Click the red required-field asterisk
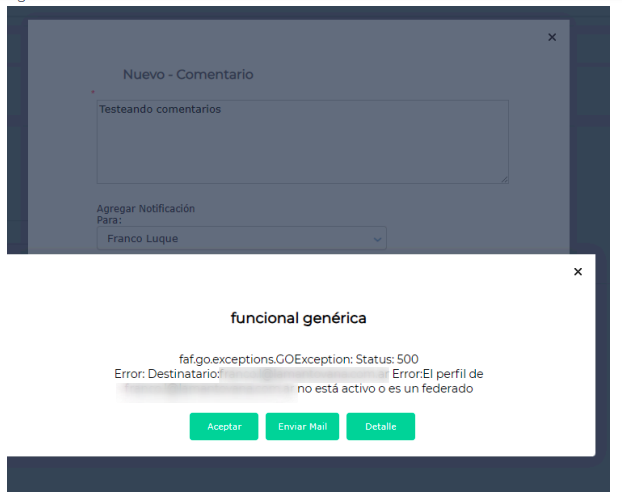The width and height of the screenshot is (622, 497). (x=93, y=92)
